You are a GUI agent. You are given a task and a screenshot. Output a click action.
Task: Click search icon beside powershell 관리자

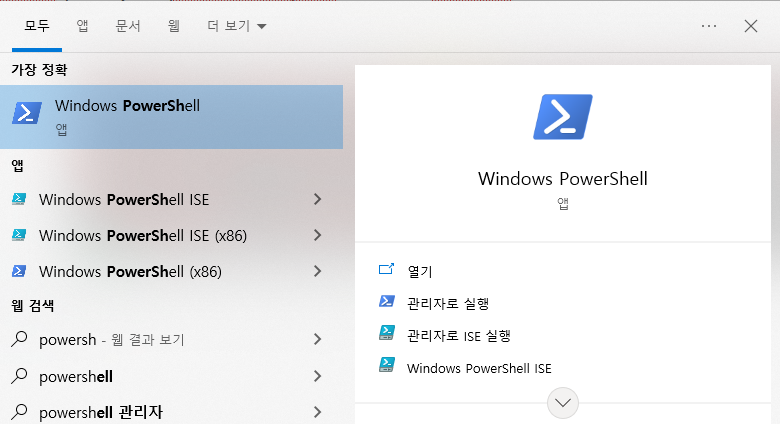[x=19, y=412]
